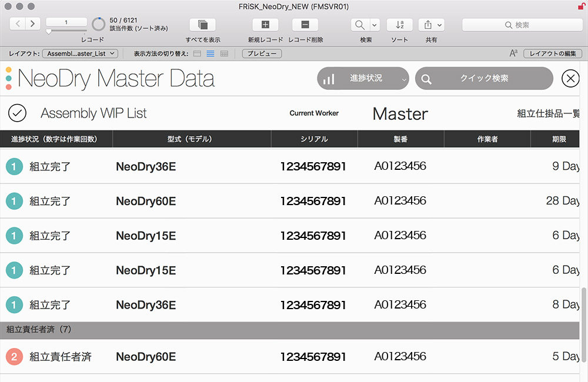Click the formatting bar Aa icon
The image size is (588, 382).
513,53
